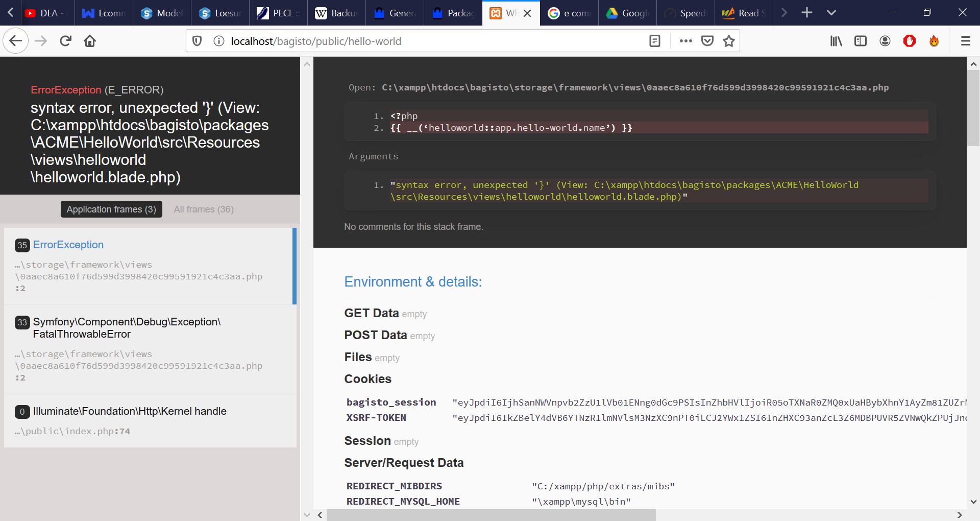
Task: Click the flame extension icon
Action: pos(934,41)
